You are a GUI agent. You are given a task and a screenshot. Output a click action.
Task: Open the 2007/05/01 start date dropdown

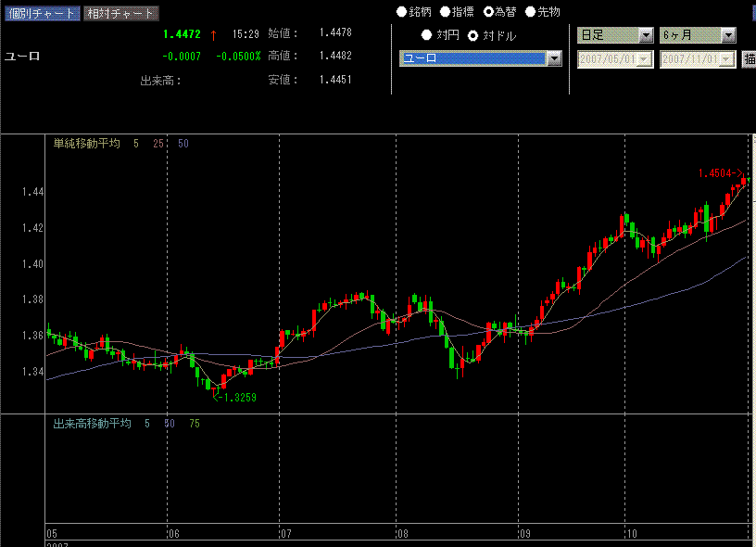point(646,58)
